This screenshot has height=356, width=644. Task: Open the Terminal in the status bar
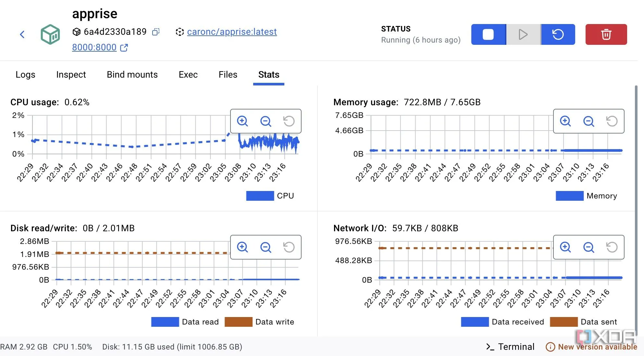tap(510, 347)
